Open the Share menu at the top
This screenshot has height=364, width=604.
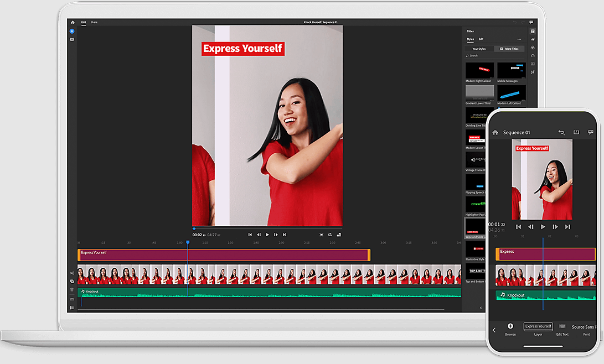tap(94, 22)
